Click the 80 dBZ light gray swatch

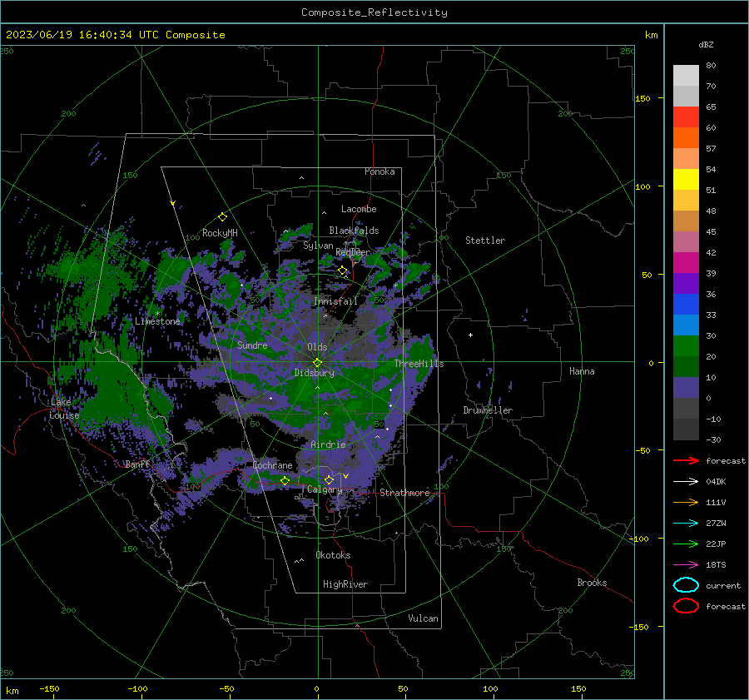point(686,75)
